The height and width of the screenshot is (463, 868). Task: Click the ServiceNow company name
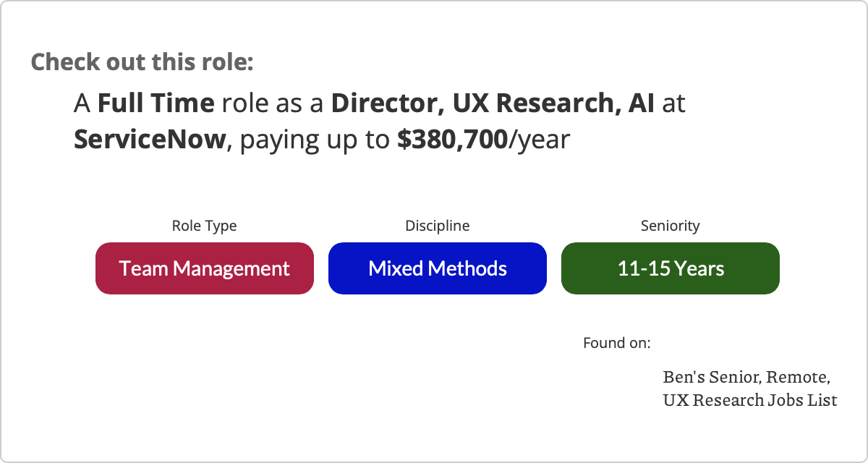tap(150, 139)
